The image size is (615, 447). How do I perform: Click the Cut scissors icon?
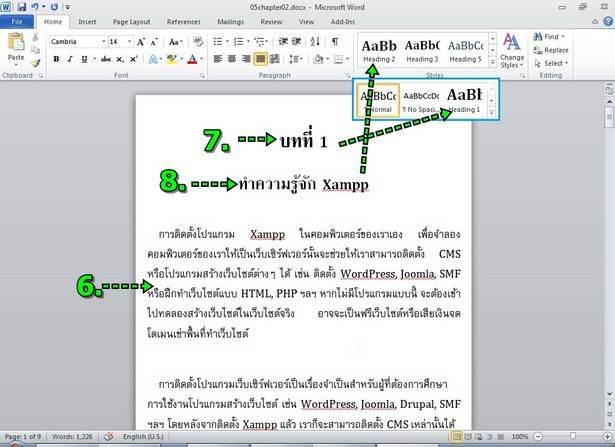pos(35,38)
